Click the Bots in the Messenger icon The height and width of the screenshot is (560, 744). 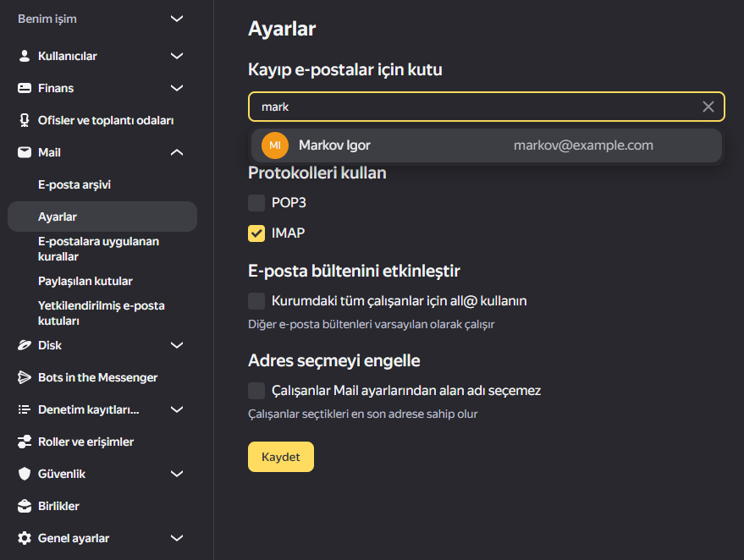pos(25,377)
